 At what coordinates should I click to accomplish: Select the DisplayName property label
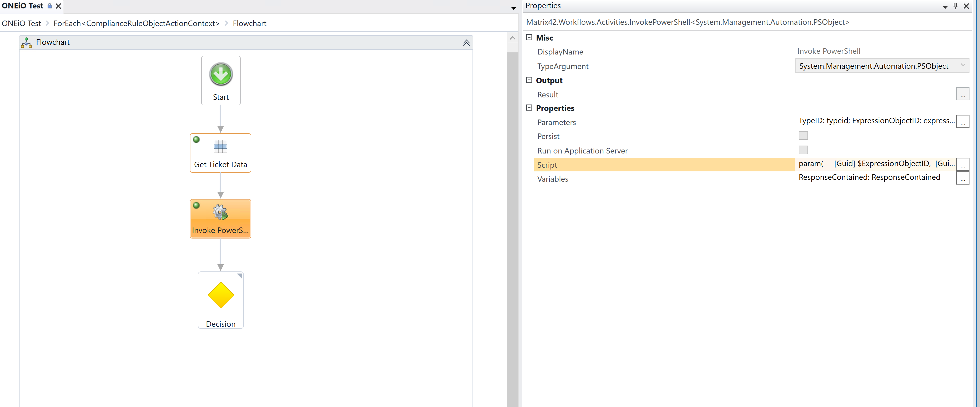pyautogui.click(x=560, y=52)
